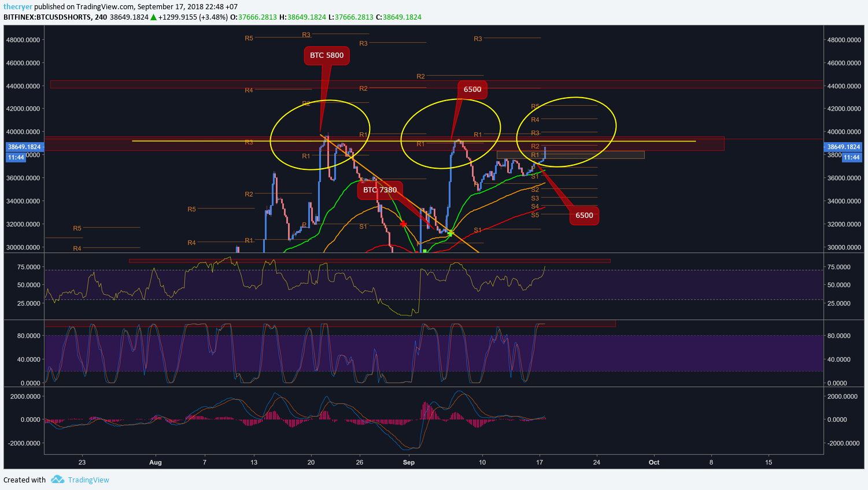
Task: Click 34000.0000 on the right price axis
Action: pos(844,201)
